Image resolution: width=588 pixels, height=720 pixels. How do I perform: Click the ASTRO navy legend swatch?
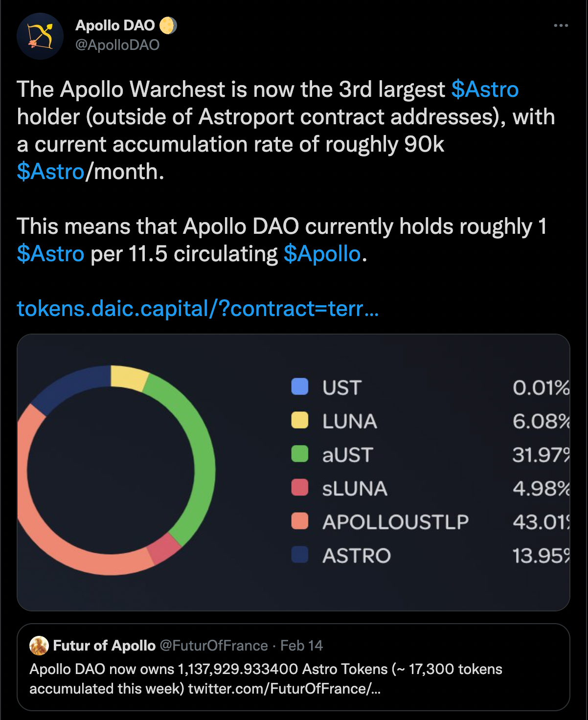(300, 555)
